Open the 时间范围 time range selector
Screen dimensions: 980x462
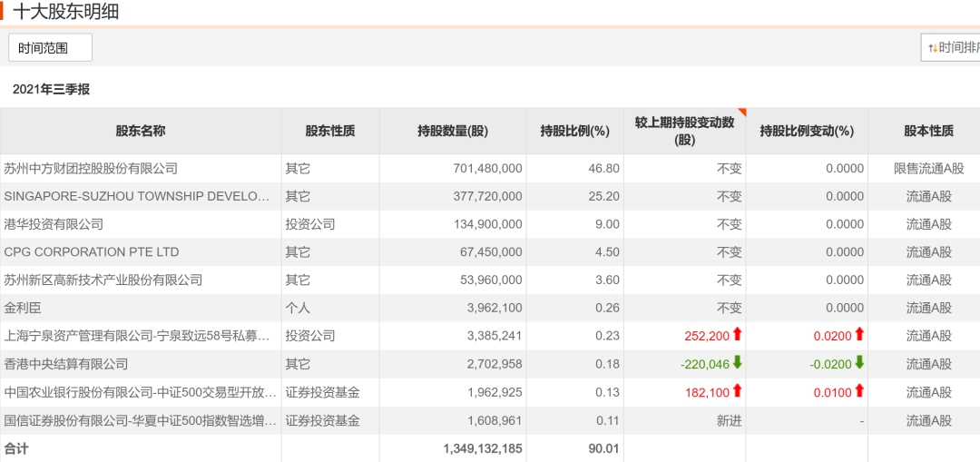click(50, 47)
